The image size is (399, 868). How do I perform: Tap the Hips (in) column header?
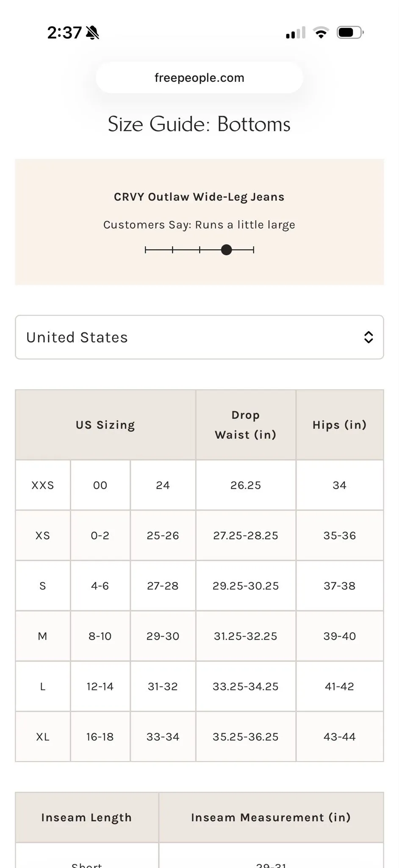coord(340,425)
